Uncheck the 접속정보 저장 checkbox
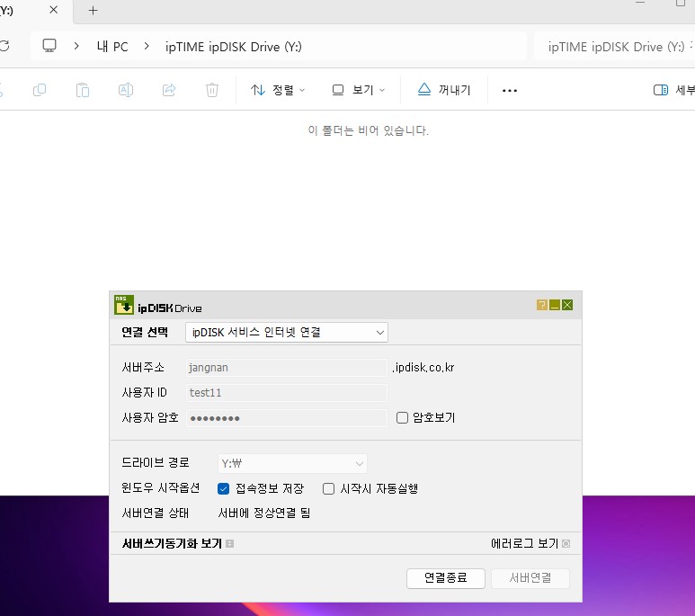The image size is (695, 616). [x=223, y=488]
